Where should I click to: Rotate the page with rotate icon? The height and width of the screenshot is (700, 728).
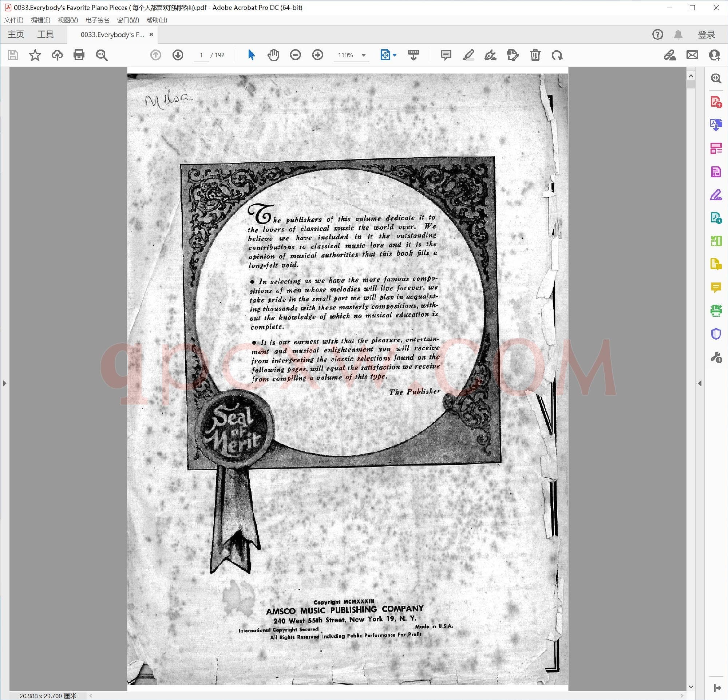pyautogui.click(x=557, y=55)
